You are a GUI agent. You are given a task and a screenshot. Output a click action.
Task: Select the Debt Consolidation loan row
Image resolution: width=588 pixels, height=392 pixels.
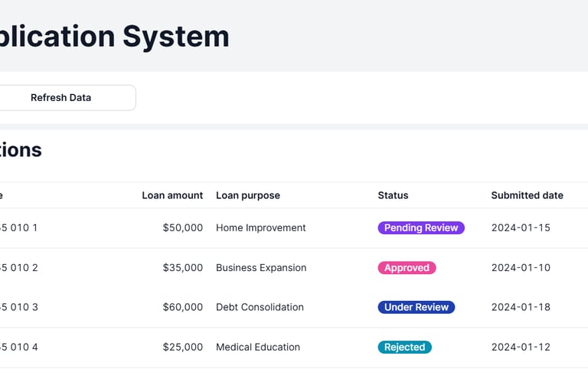point(260,307)
